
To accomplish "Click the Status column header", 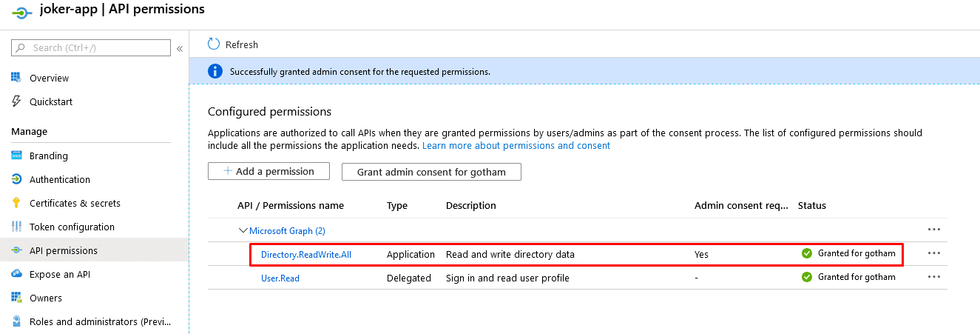I will (x=812, y=205).
